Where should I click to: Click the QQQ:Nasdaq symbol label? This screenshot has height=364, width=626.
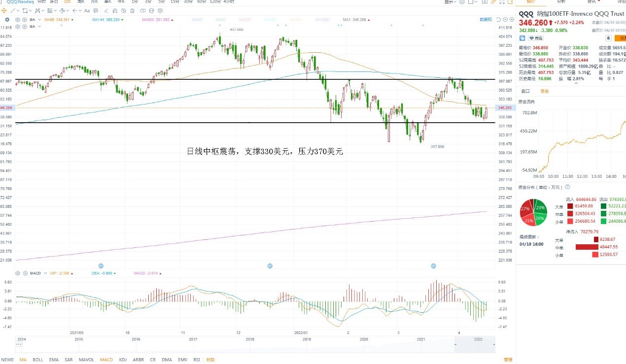(20, 1)
